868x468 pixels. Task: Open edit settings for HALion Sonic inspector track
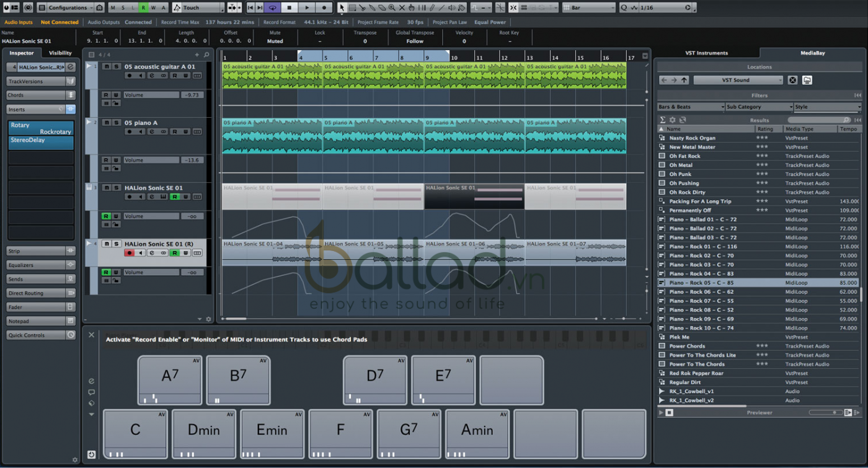pyautogui.click(x=71, y=67)
